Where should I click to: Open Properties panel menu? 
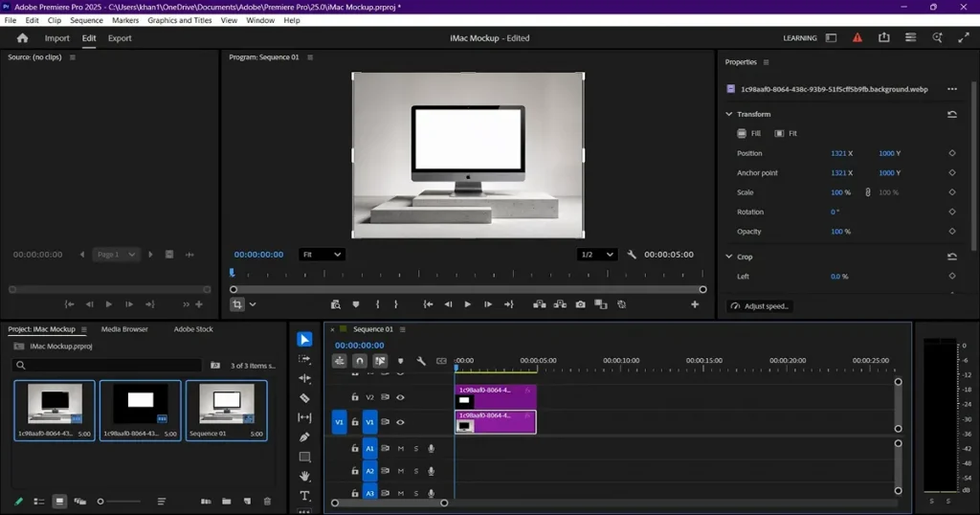click(767, 62)
